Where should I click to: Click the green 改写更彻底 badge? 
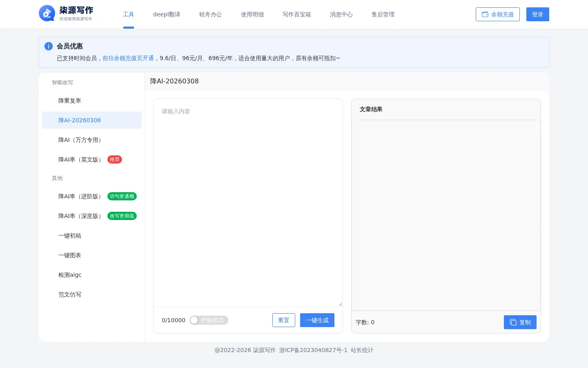[x=122, y=216]
